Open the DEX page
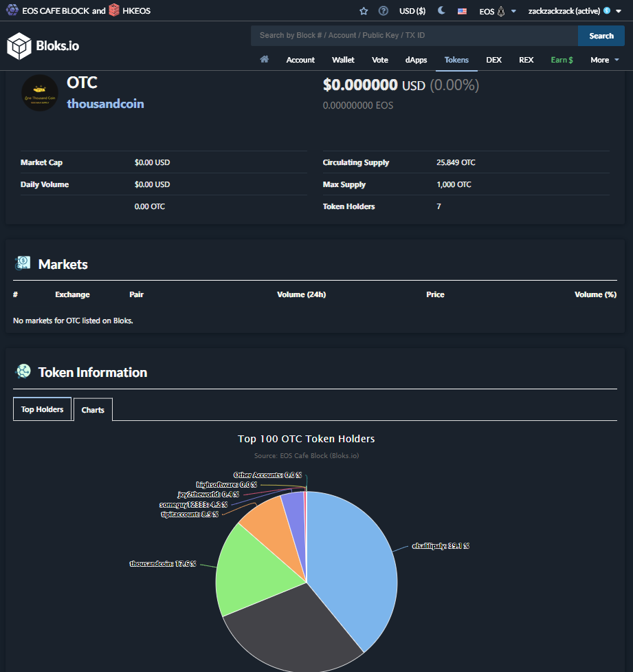The image size is (633, 672). (x=493, y=60)
